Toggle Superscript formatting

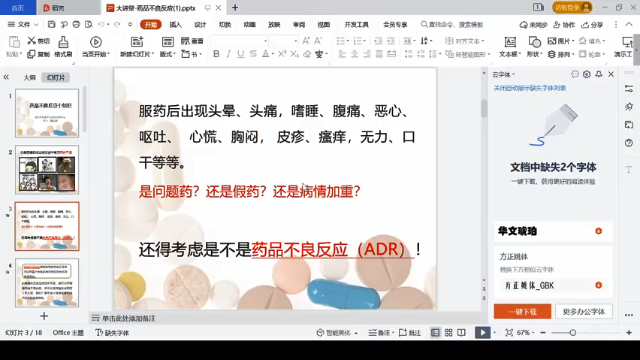pos(282,54)
